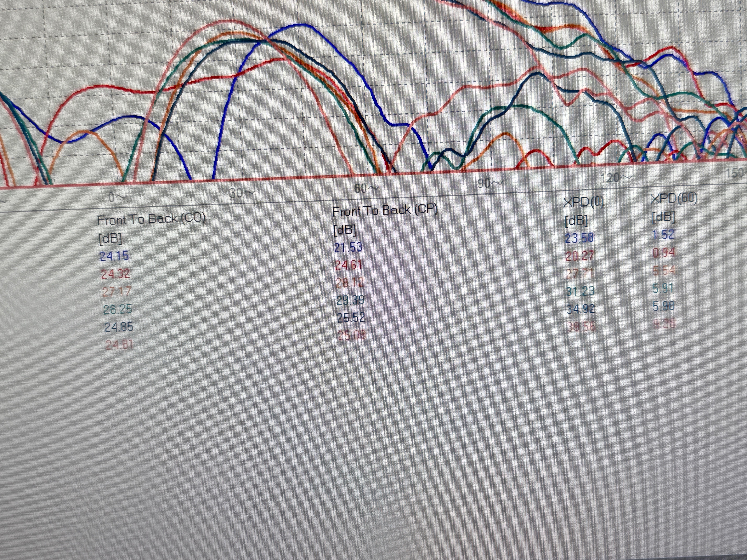The height and width of the screenshot is (560, 747).
Task: Click the blue 1.52 XPD(60) value
Action: point(663,235)
